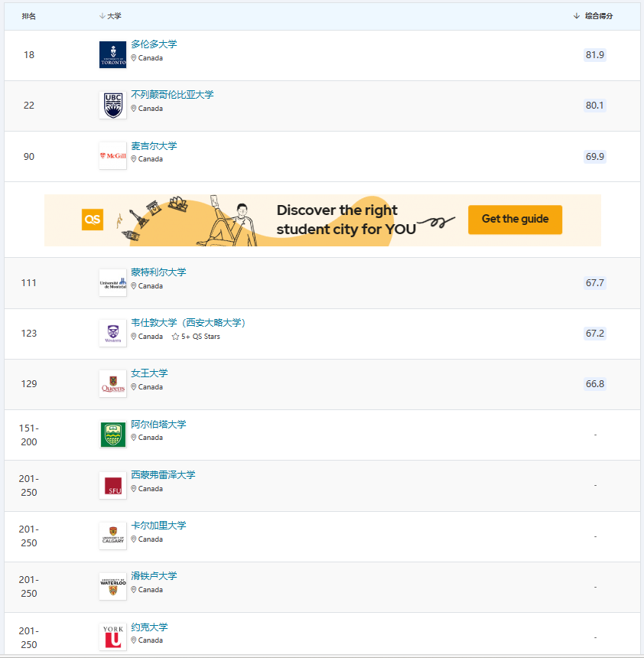This screenshot has width=644, height=658.
Task: Click the red SFU logo
Action: (113, 486)
